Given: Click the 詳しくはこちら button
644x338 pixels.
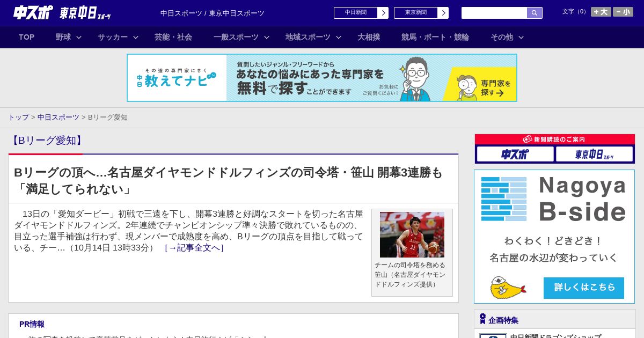Looking at the screenshot, I should pos(584,288).
